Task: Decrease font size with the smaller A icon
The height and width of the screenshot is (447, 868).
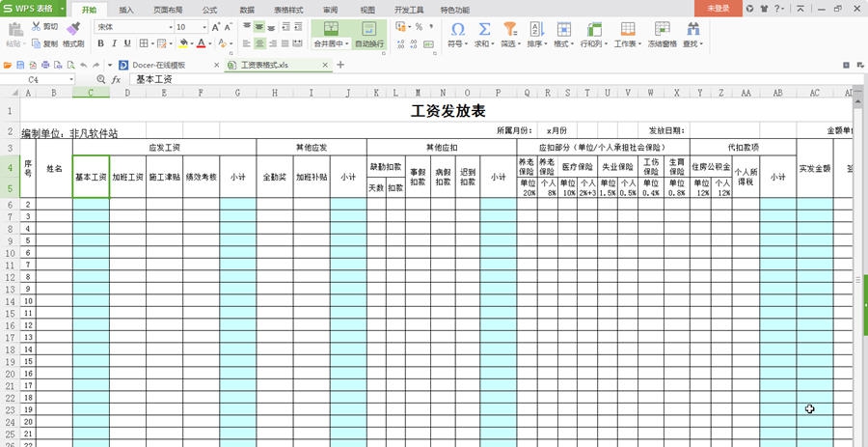Action: 228,27
